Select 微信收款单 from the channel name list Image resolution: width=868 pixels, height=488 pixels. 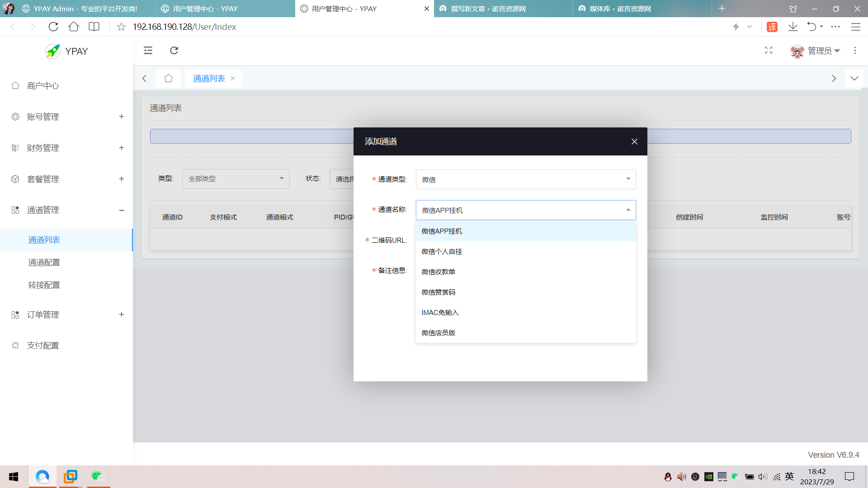[438, 272]
